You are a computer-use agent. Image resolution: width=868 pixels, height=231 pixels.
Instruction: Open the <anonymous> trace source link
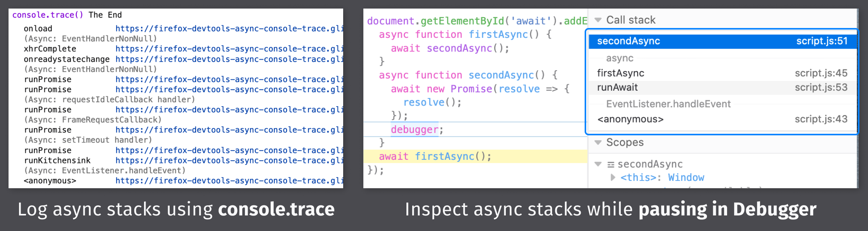pos(229,181)
